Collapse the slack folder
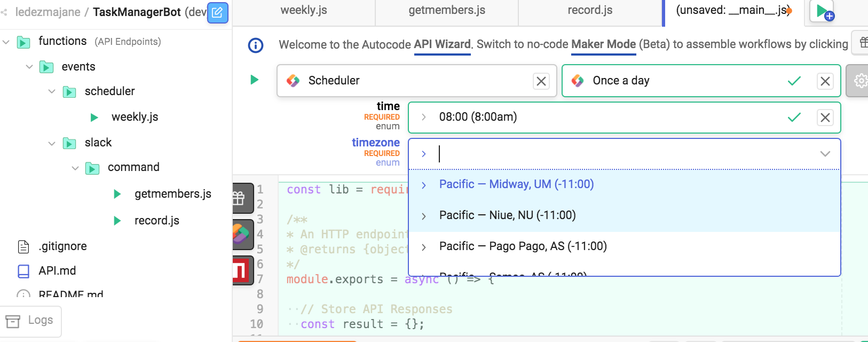Image resolution: width=868 pixels, height=342 pixels. 52,143
